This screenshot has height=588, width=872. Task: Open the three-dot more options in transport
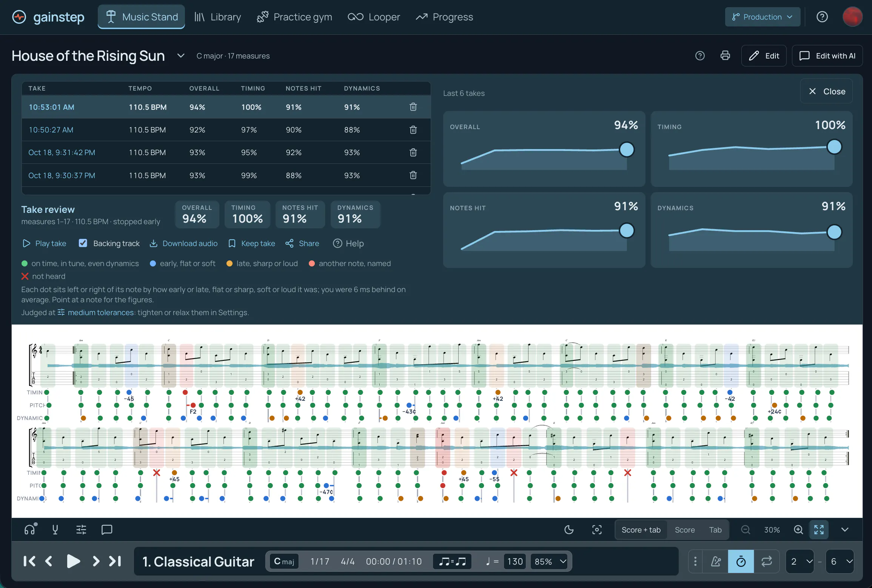pos(695,561)
